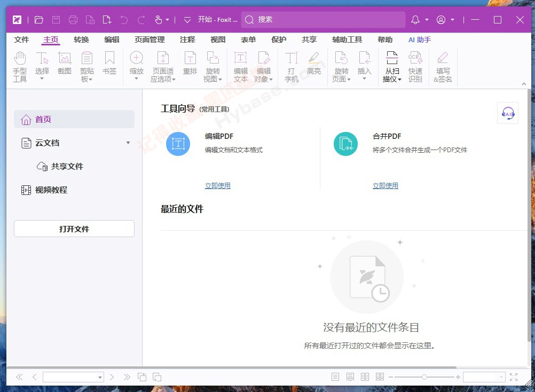
Task: Click the zoom percentage box in status bar
Action: pyautogui.click(x=484, y=377)
